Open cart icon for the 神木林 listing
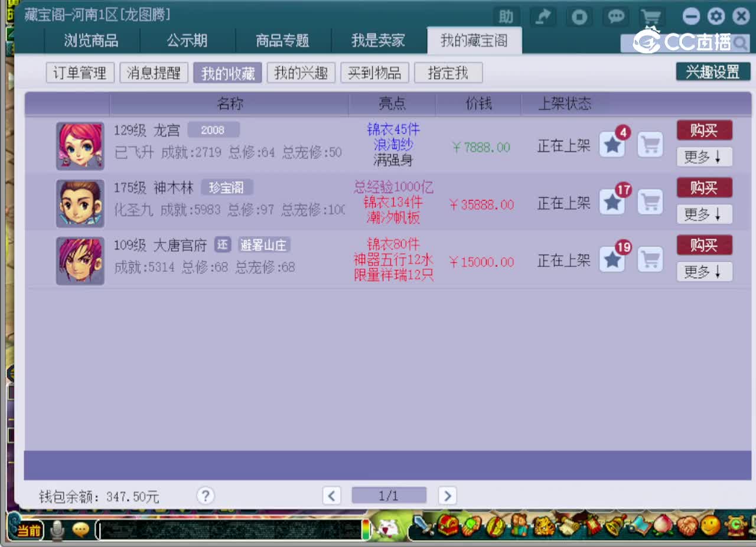 click(x=650, y=202)
